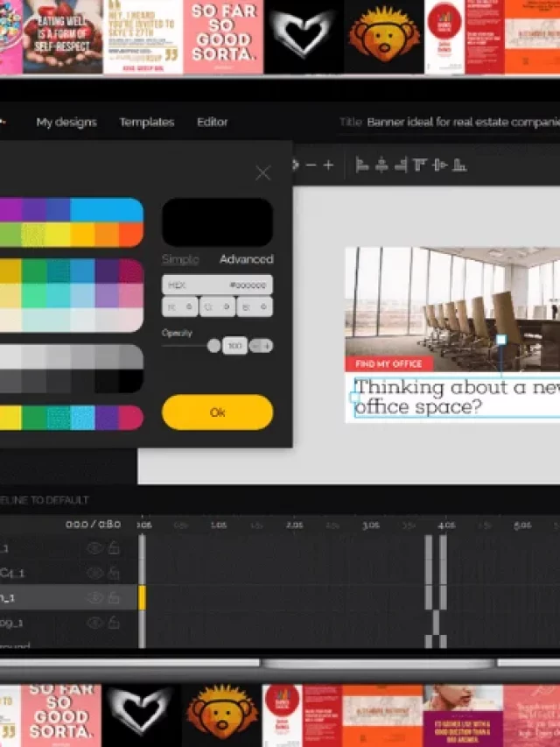The width and height of the screenshot is (560, 747).
Task: Open the 'Eating well is self-respect' template thumbnail
Action: point(62,37)
